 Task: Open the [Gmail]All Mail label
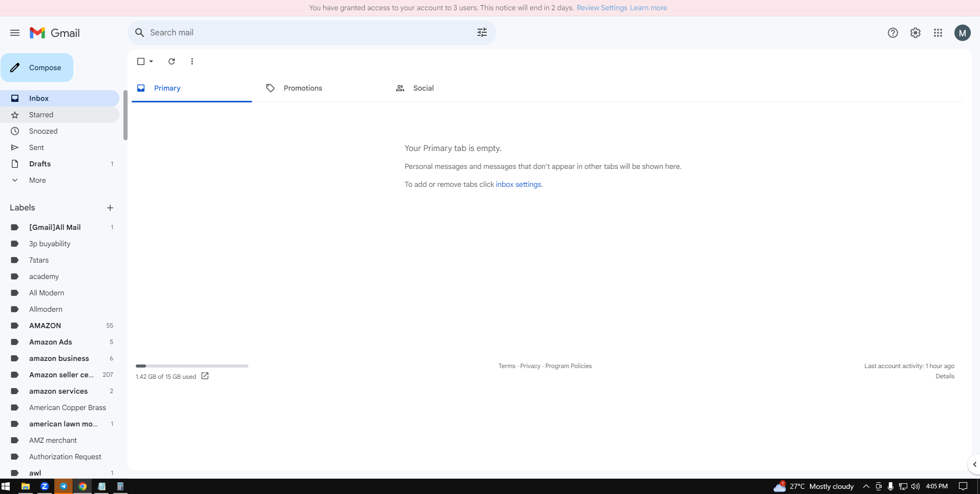click(59, 227)
